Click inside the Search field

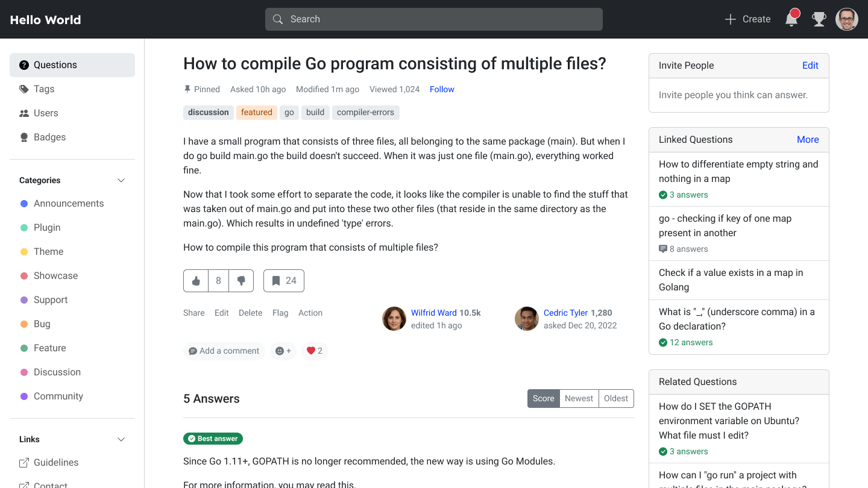tap(433, 19)
